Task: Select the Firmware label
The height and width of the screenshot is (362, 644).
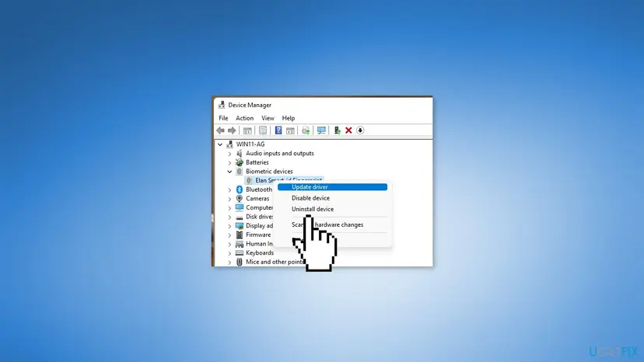Action: tap(258, 235)
